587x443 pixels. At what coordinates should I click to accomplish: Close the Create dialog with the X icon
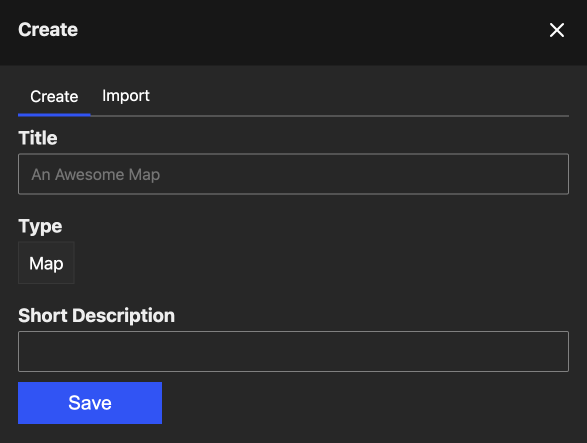coord(557,30)
